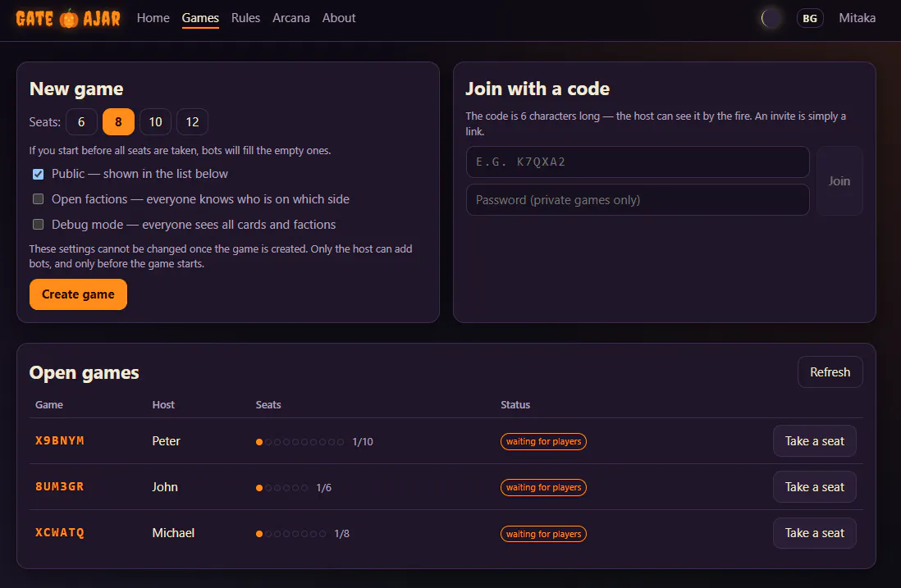
Task: Open the About page
Action: pyautogui.click(x=338, y=18)
